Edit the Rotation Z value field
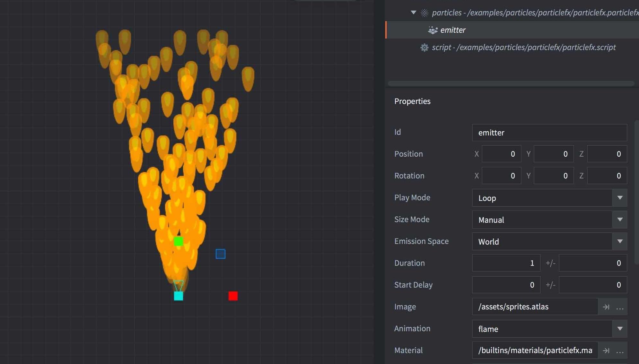639x364 pixels. 607,176
